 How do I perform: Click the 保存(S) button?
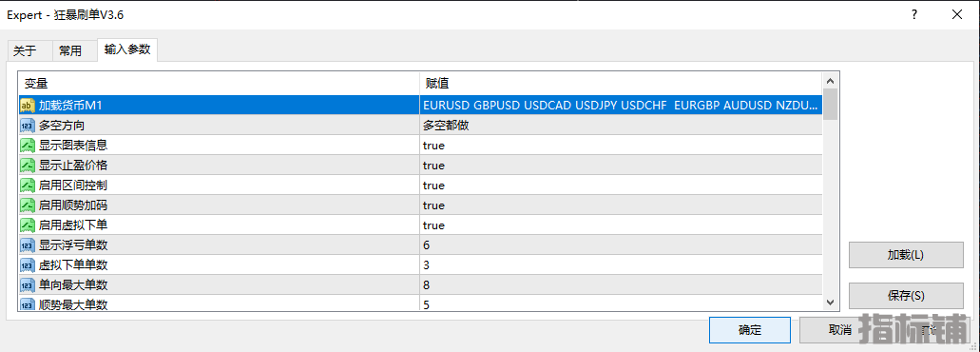point(906,295)
